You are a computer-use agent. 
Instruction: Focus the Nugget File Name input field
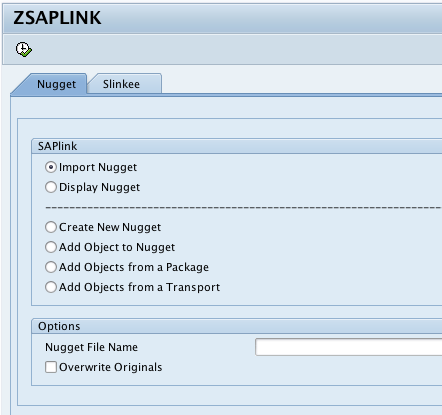point(349,347)
